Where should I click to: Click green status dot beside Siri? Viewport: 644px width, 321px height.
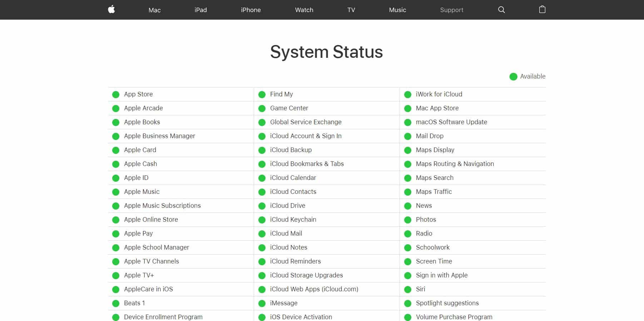[x=408, y=290]
